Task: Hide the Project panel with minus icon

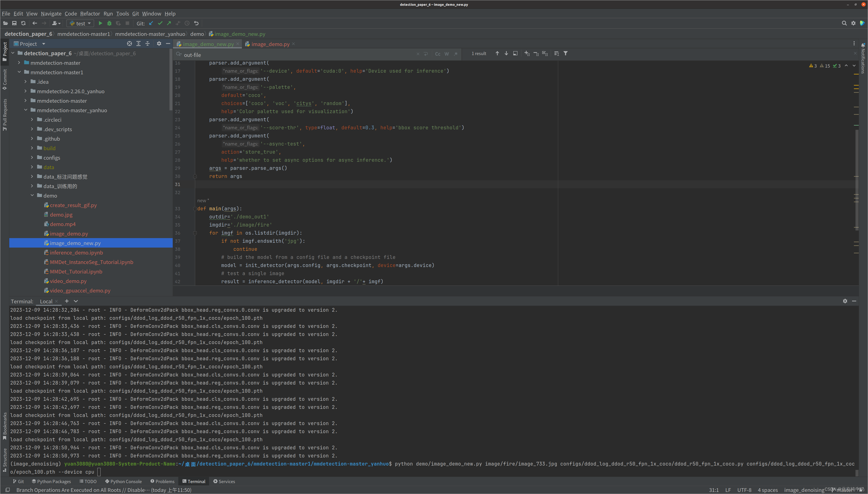Action: (x=168, y=44)
